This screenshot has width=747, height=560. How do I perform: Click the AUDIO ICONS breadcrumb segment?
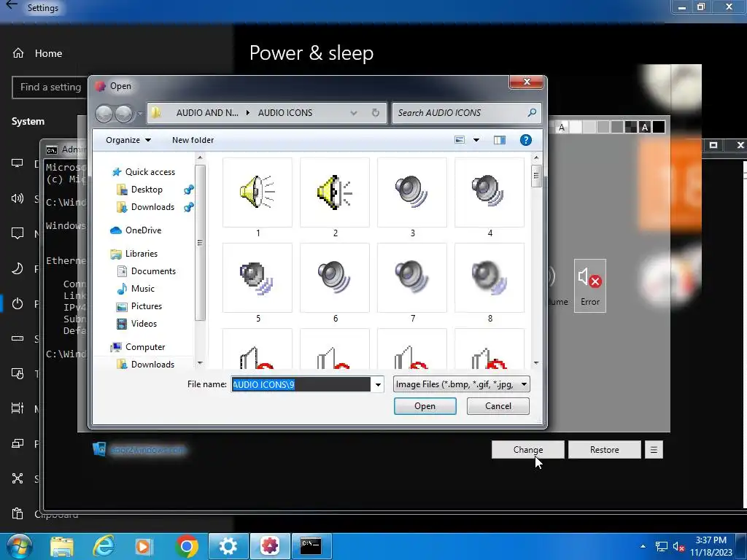coord(285,113)
